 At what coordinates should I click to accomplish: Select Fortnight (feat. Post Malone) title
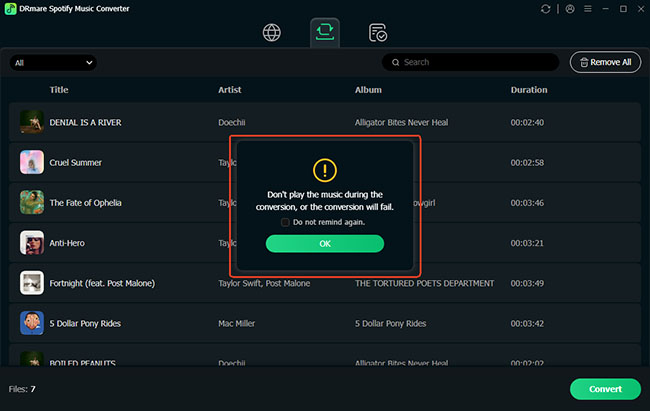pos(102,283)
